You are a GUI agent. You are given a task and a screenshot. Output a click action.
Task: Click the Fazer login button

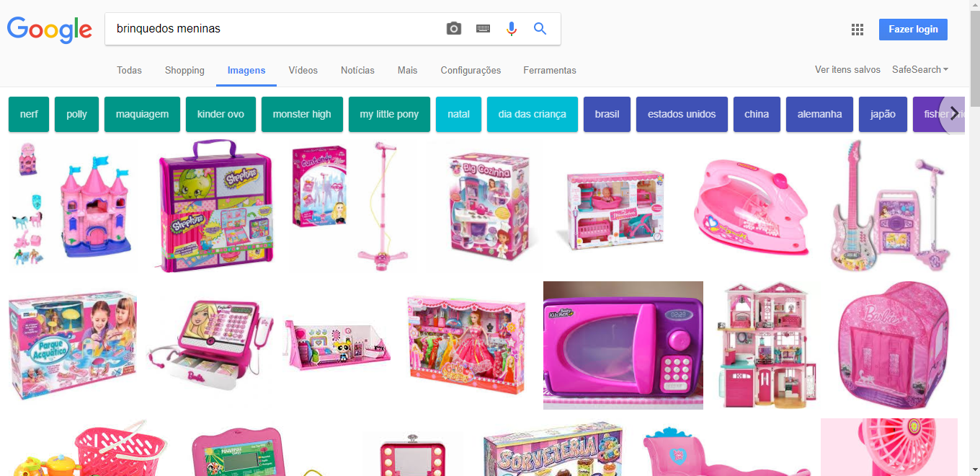click(x=913, y=30)
